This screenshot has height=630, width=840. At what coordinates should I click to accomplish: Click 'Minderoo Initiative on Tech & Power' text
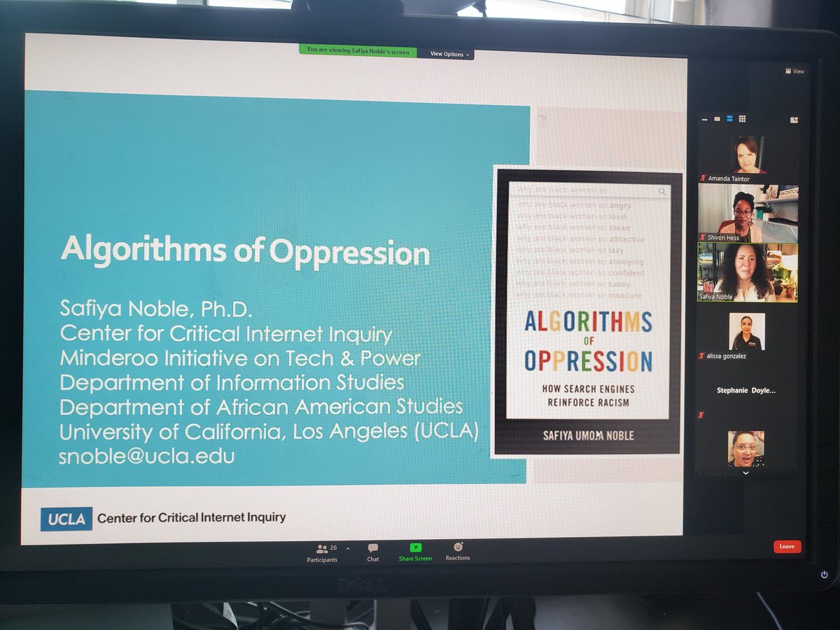click(240, 358)
